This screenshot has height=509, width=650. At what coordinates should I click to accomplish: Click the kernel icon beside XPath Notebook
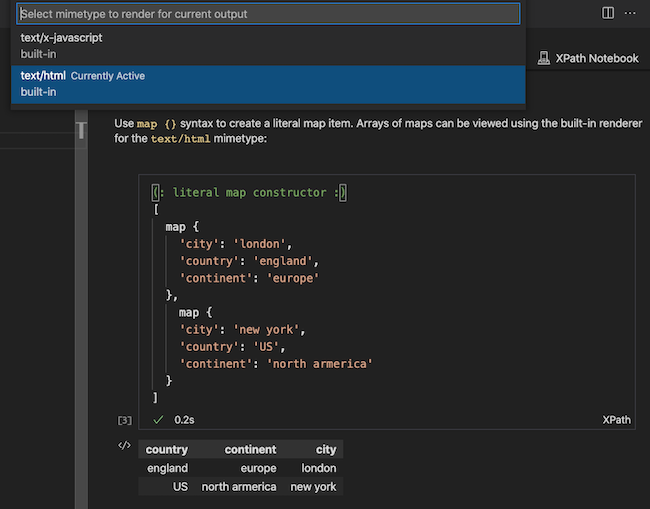(x=544, y=58)
